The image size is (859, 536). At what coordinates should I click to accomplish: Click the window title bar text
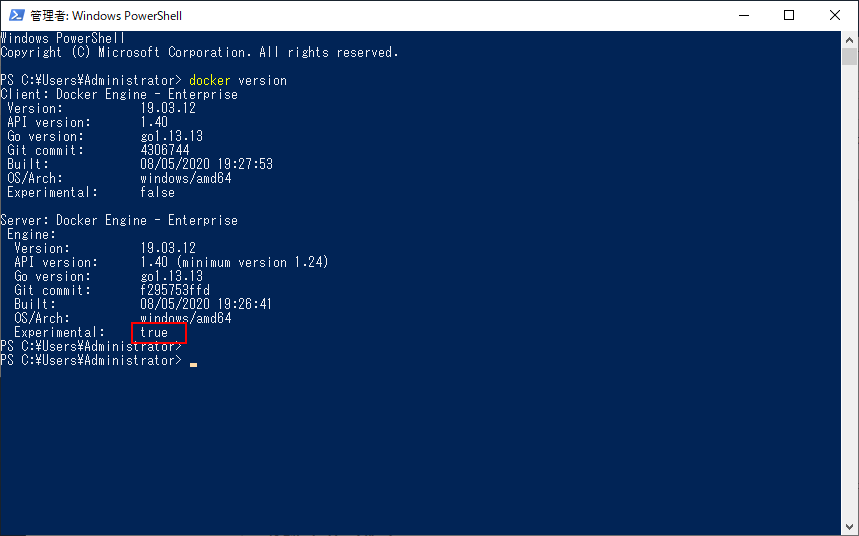[106, 16]
